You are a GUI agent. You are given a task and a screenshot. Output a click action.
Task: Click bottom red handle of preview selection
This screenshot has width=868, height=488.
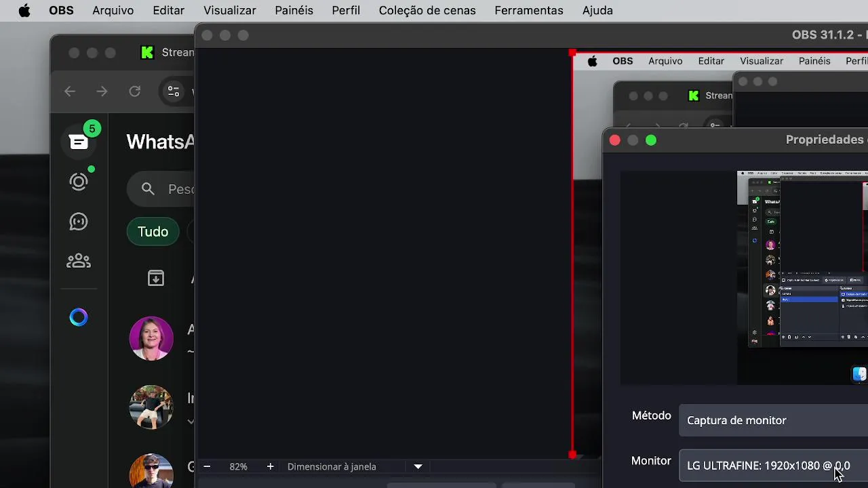click(573, 455)
